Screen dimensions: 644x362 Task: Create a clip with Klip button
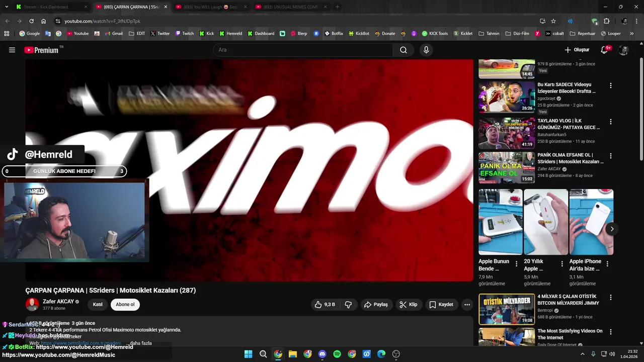coord(408,304)
